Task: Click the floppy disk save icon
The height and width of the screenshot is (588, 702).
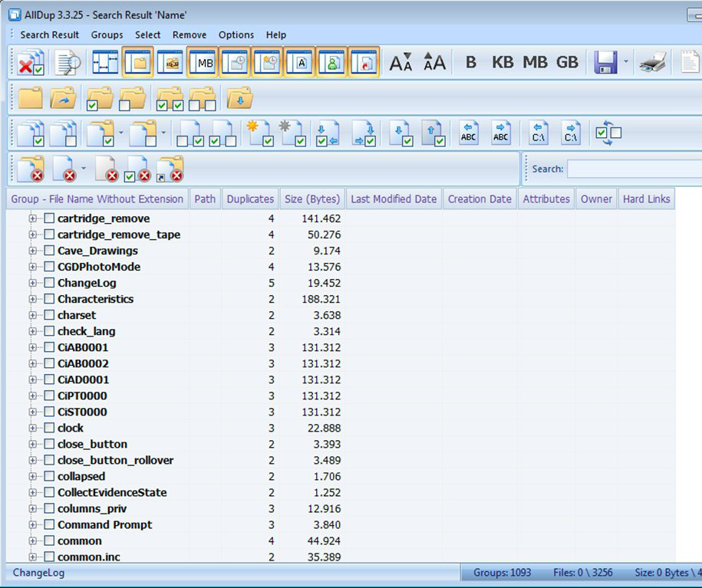Action: pyautogui.click(x=605, y=62)
